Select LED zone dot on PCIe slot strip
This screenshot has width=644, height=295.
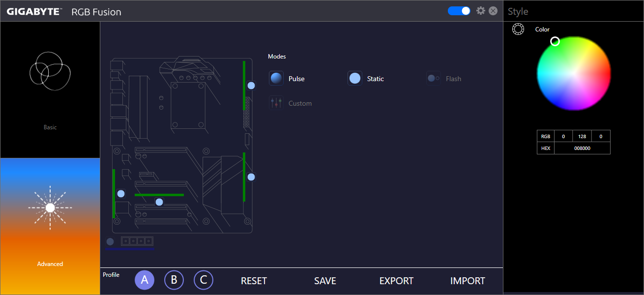click(x=159, y=202)
